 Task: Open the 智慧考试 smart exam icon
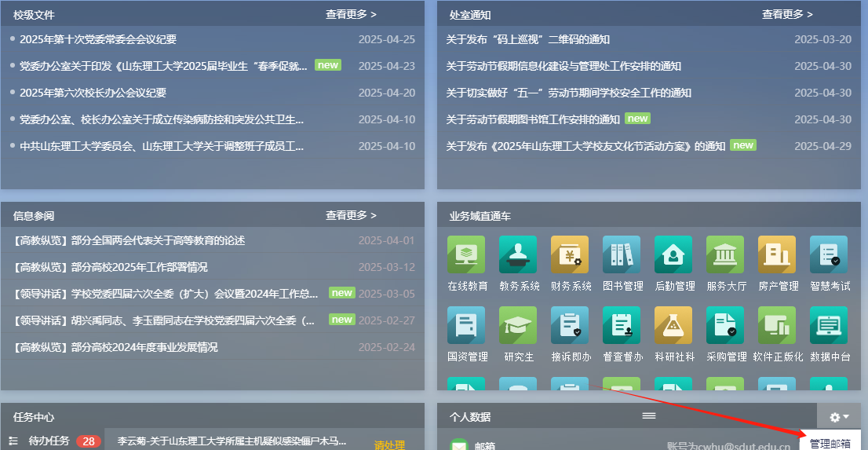(x=829, y=254)
